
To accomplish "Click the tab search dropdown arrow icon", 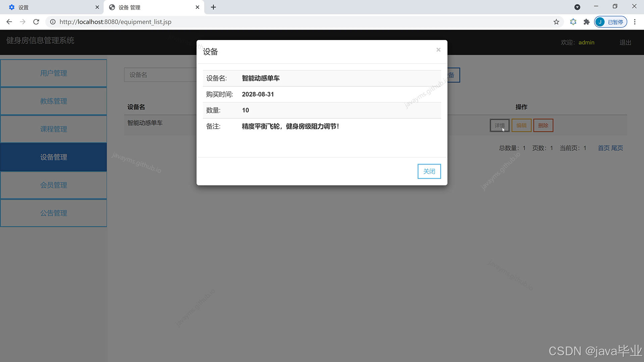I will pos(577,7).
